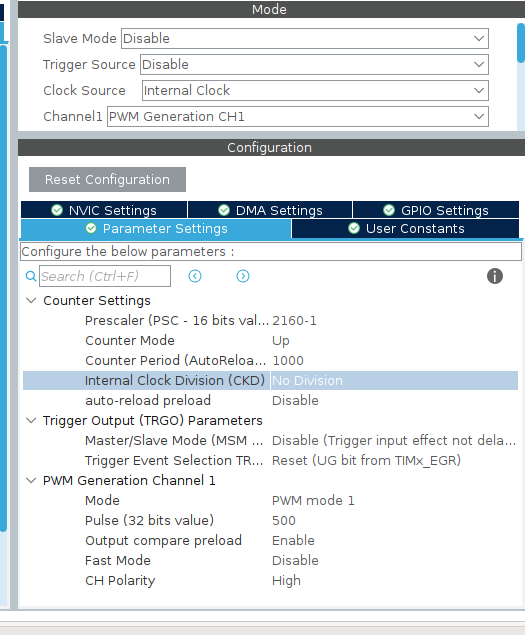Viewport: 525px width, 635px height.
Task: Open the User Constants tab
Action: (405, 228)
